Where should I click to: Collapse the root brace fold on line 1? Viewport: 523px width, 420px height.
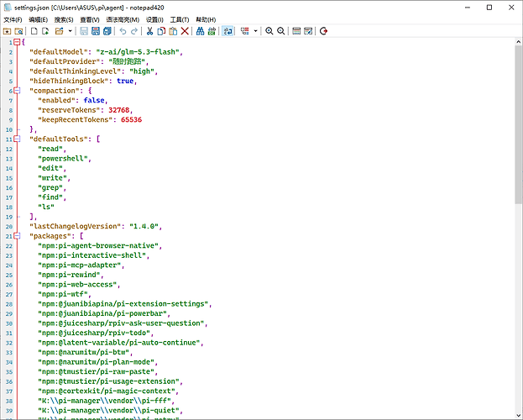[x=17, y=42]
